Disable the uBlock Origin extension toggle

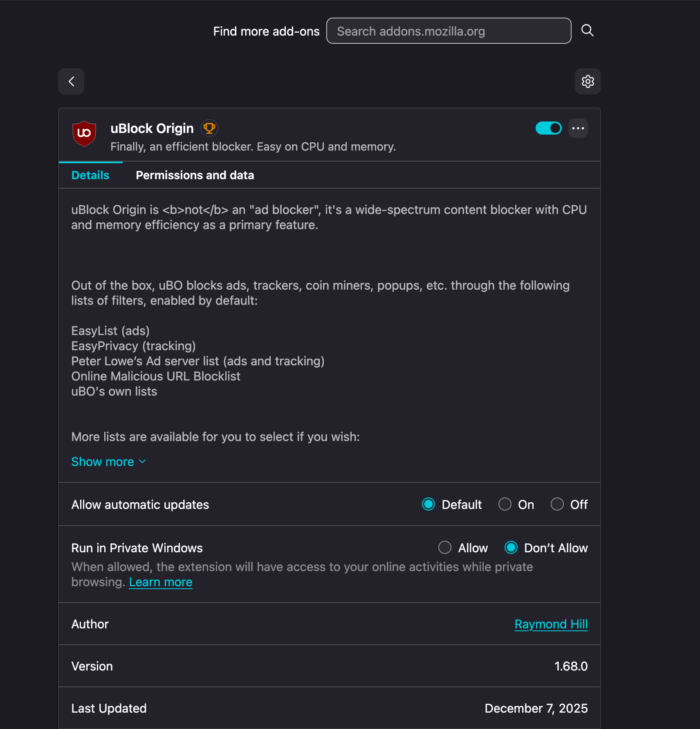[x=549, y=128]
